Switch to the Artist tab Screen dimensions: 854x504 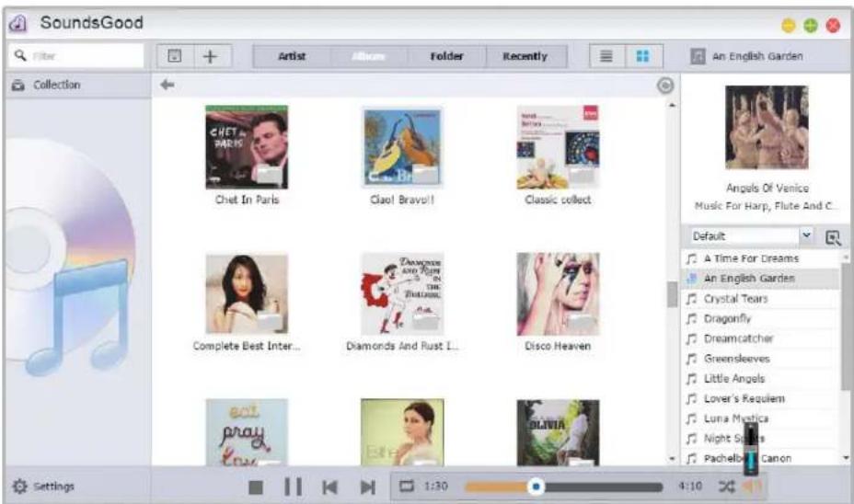292,56
